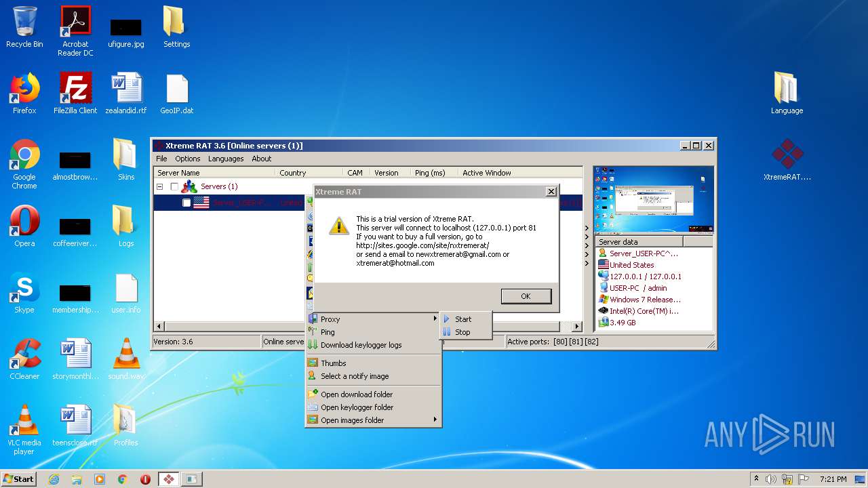The image size is (868, 488).
Task: Click the folder icon beside Open download folder
Action: tap(313, 394)
